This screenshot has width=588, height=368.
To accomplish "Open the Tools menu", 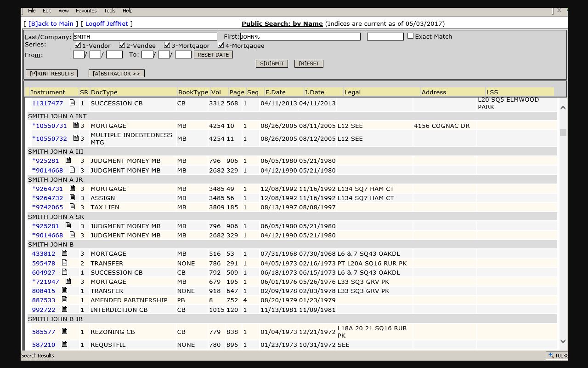I will click(x=110, y=11).
